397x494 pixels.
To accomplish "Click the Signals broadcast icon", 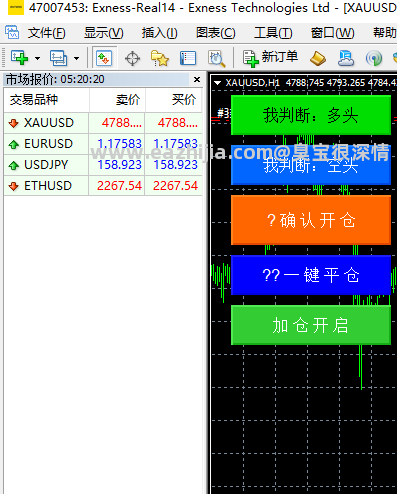I will pos(374,59).
